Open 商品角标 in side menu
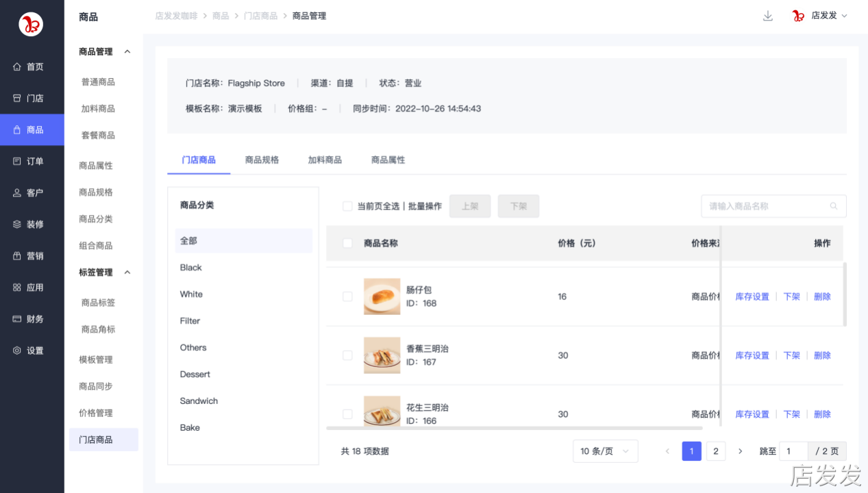This screenshot has width=868, height=493. tap(98, 329)
